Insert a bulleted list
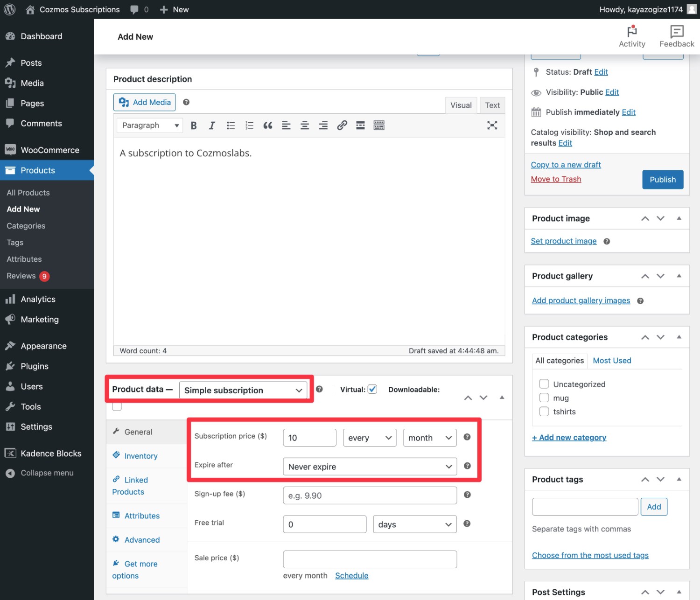The height and width of the screenshot is (600, 700). 231,126
